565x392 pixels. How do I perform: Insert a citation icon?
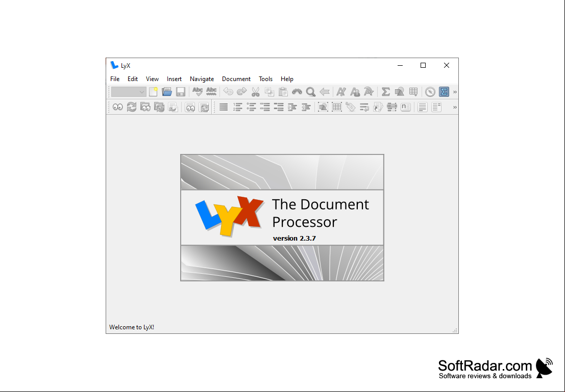[x=378, y=107]
